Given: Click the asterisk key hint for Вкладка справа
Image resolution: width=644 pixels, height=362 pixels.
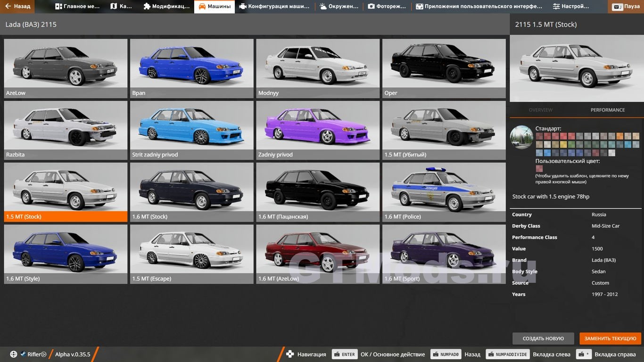Looking at the screenshot, I should pos(584,354).
